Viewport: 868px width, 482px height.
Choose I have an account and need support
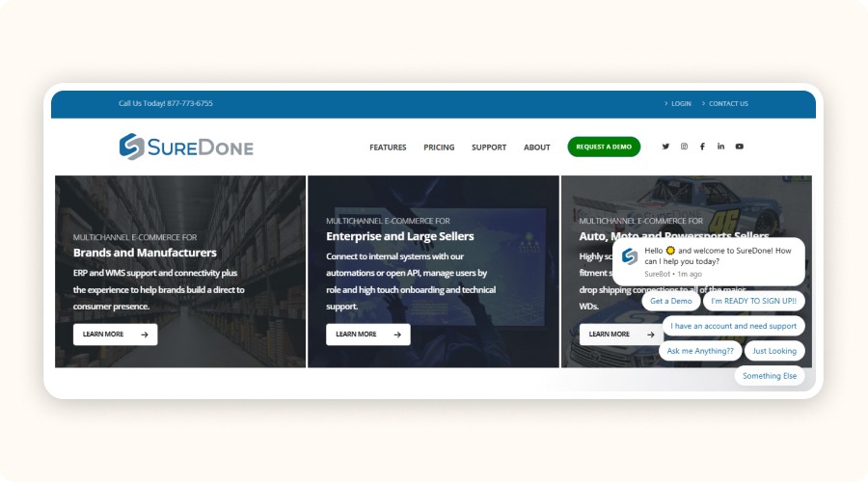tap(734, 326)
